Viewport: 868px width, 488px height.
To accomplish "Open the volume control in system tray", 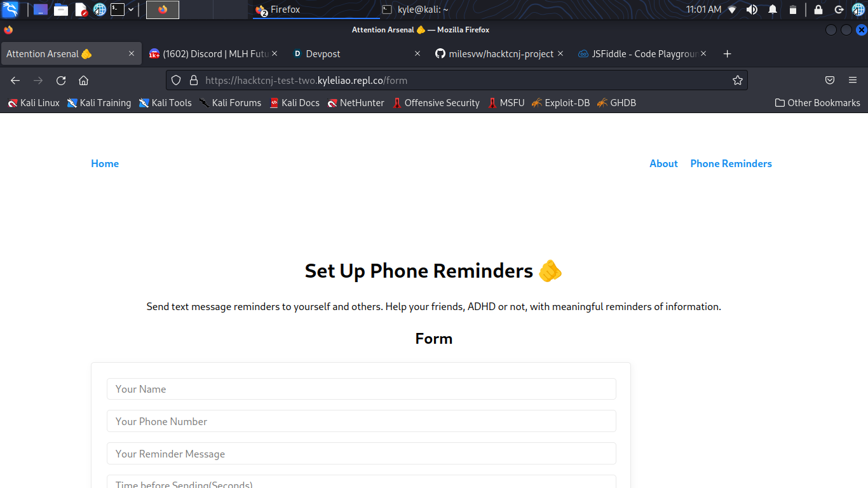I will point(752,10).
